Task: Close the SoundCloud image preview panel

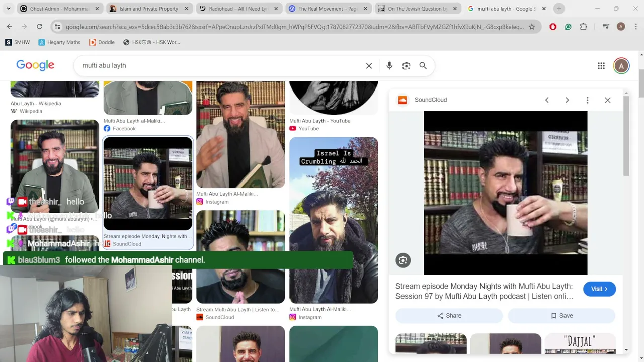Action: (x=608, y=100)
